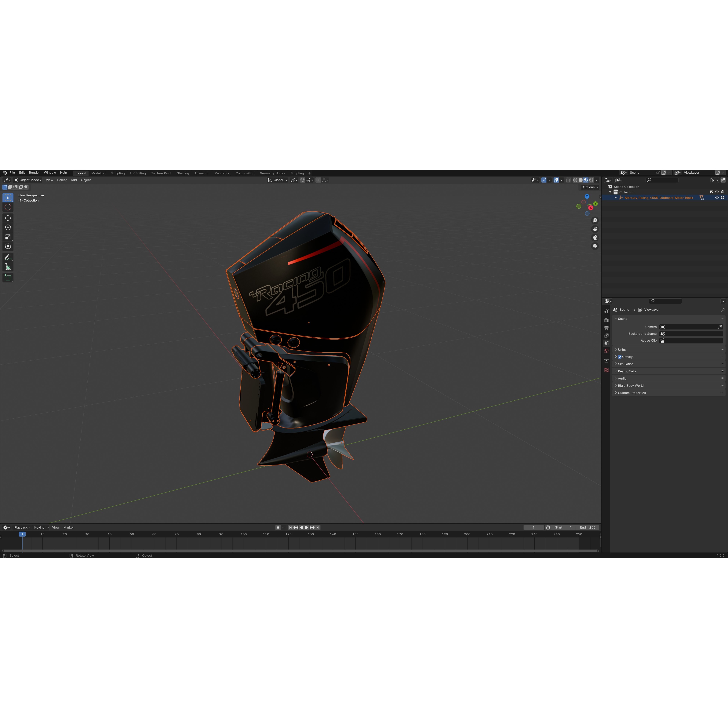Click the End frame field showing 250

click(x=588, y=528)
